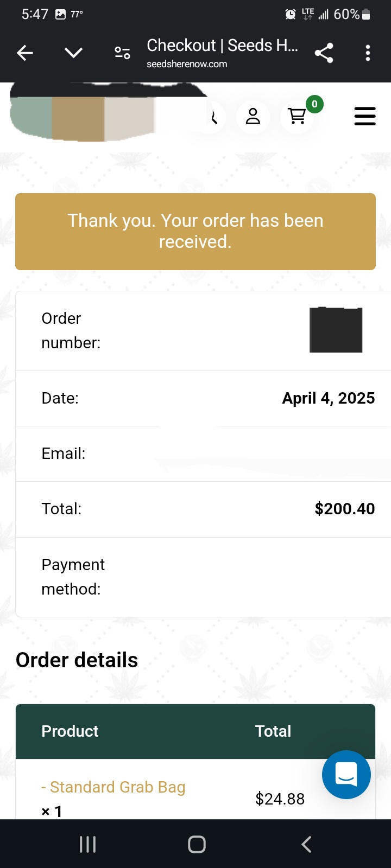Viewport: 391px width, 868px height.
Task: Open the user account icon
Action: pos(253,116)
